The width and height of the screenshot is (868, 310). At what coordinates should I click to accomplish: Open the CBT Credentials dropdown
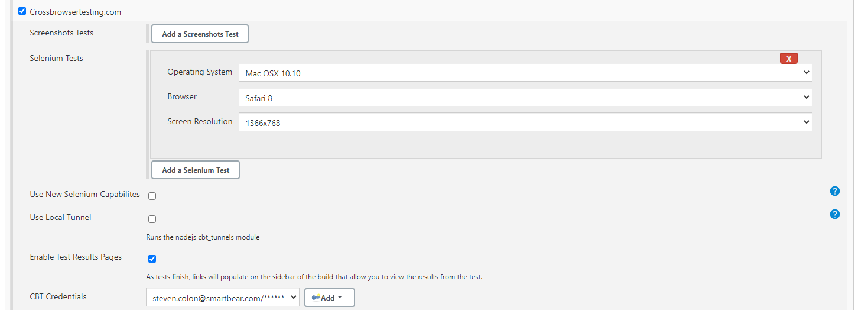pyautogui.click(x=222, y=298)
